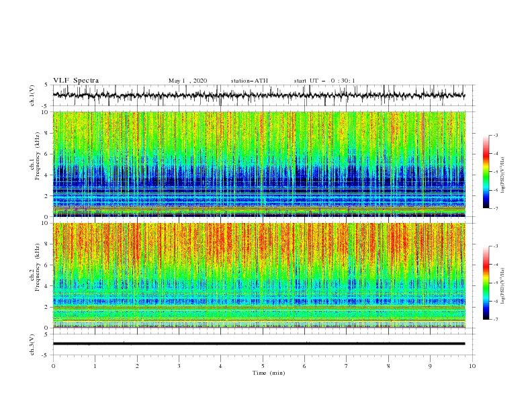Click the ch.1 spectrogram panel
This screenshot has height=411, width=532.
click(x=259, y=164)
